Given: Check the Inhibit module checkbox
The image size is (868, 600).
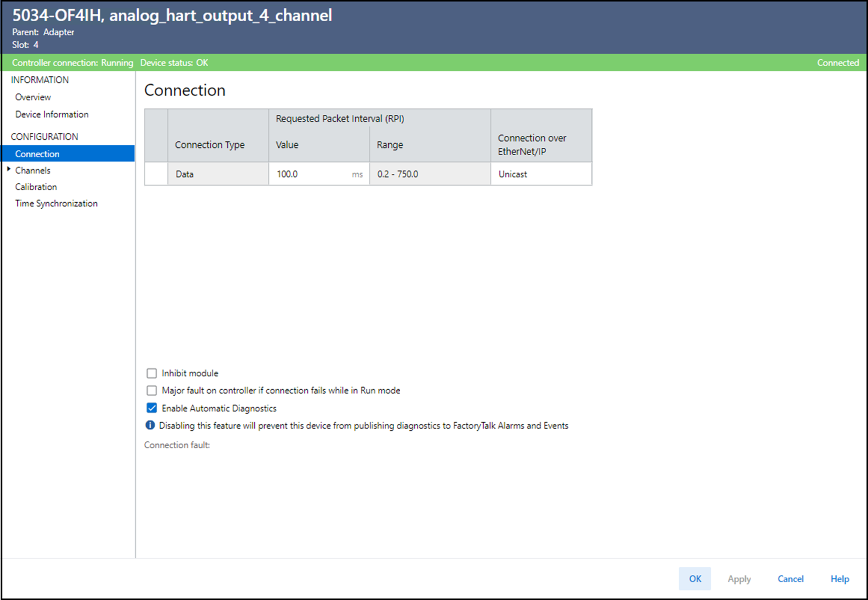Looking at the screenshot, I should [152, 373].
